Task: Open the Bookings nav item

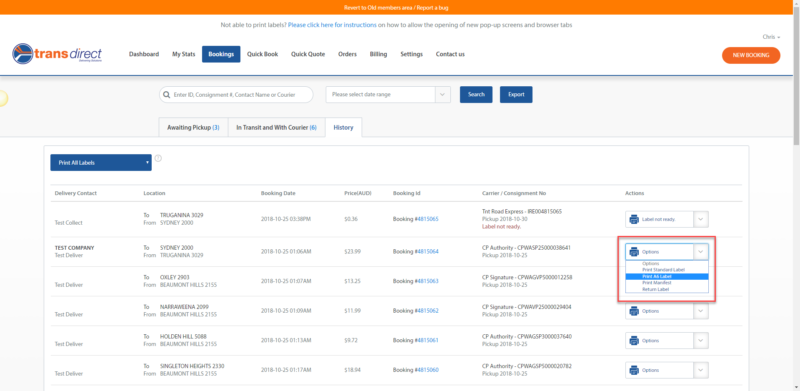Action: click(x=221, y=54)
